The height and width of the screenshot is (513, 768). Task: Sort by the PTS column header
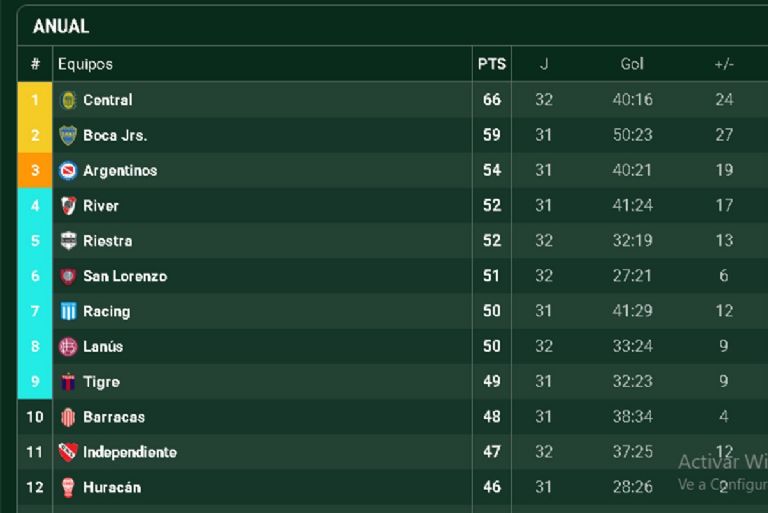click(491, 64)
